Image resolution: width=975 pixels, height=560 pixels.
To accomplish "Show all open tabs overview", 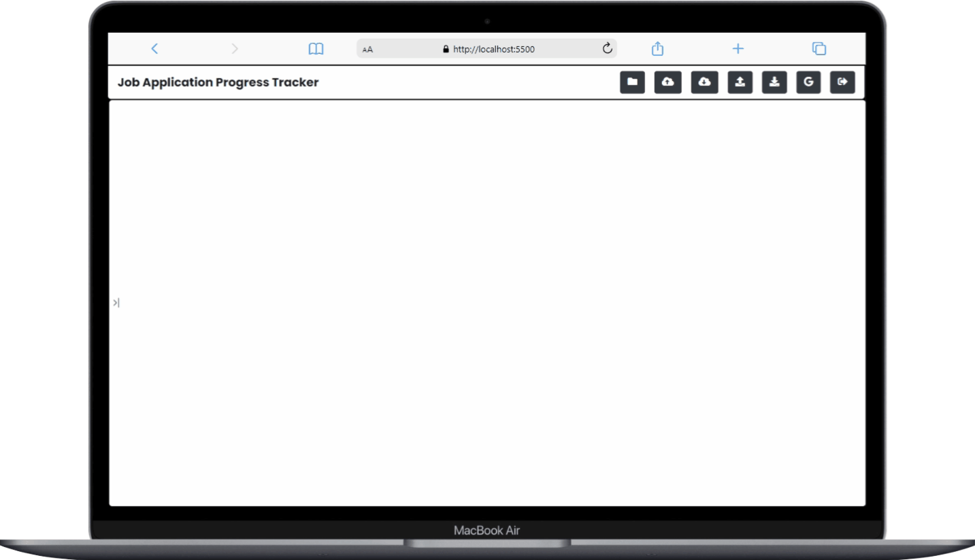I will tap(819, 48).
